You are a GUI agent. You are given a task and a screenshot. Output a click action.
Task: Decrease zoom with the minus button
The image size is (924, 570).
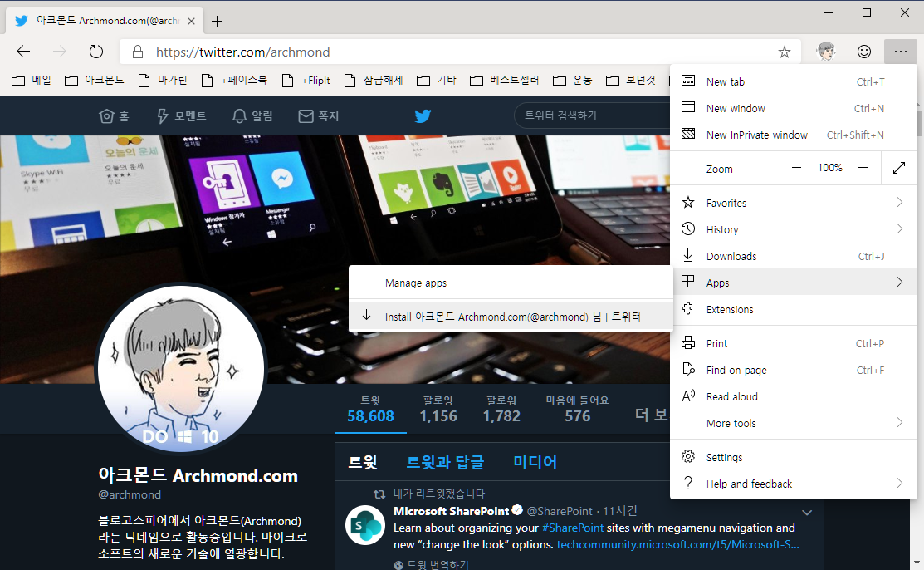tap(796, 168)
